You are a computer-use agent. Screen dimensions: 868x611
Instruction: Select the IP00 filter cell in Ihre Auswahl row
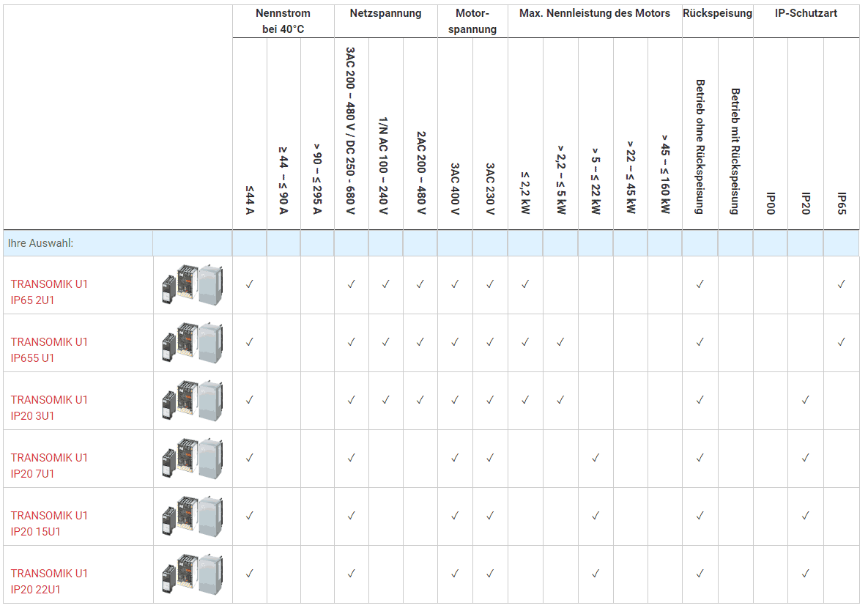[771, 243]
